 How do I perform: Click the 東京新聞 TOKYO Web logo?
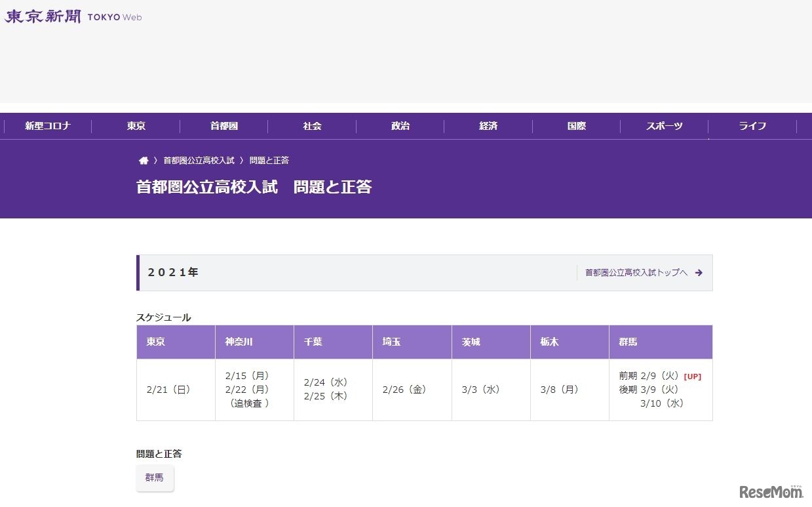point(72,16)
